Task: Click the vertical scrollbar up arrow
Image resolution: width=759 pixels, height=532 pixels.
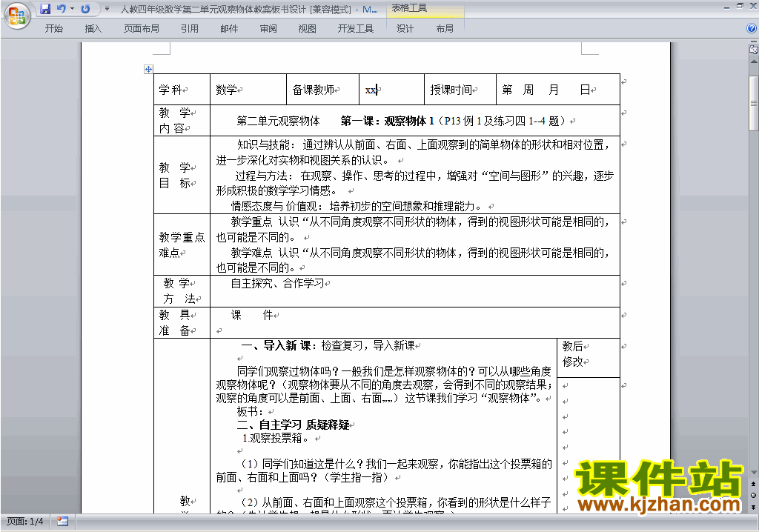Action: 753,62
